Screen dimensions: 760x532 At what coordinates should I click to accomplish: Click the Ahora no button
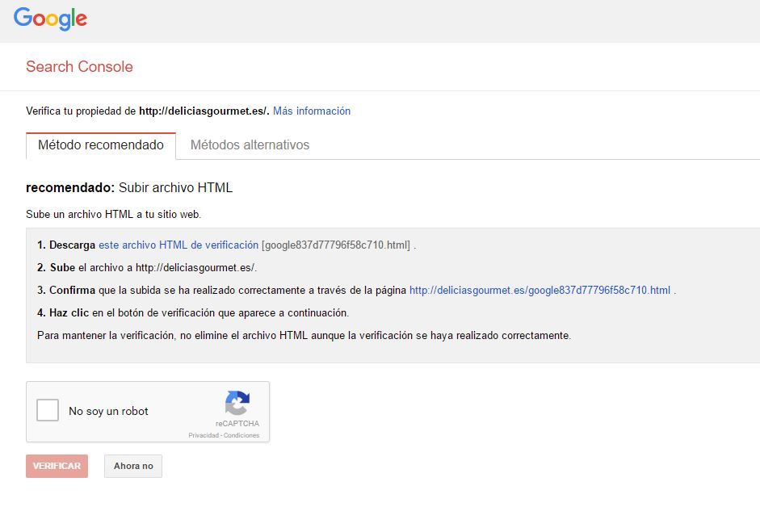(x=133, y=466)
